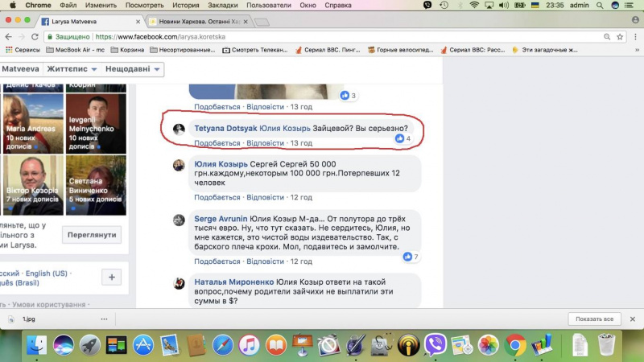Click the Показать все downloads button
This screenshot has width=644, height=362.
point(595,319)
